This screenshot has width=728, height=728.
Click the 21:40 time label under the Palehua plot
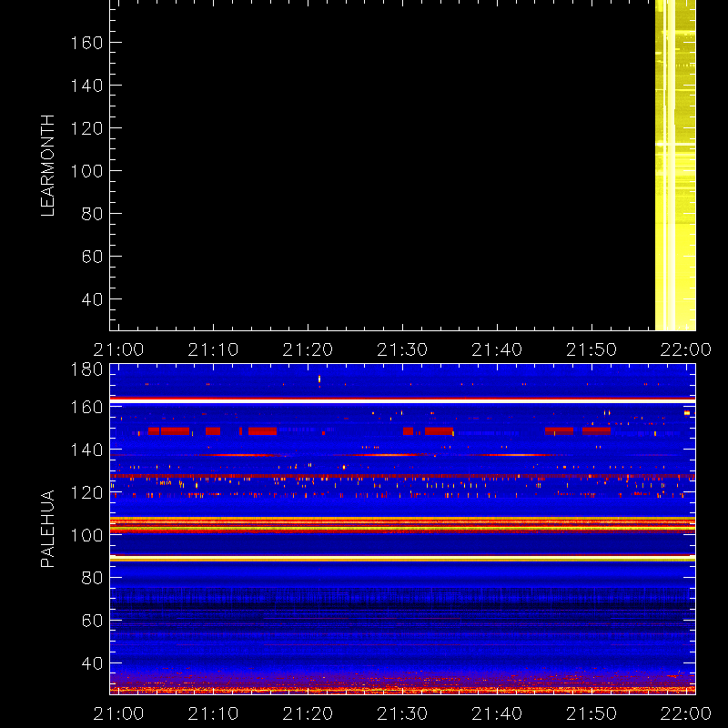click(x=497, y=713)
